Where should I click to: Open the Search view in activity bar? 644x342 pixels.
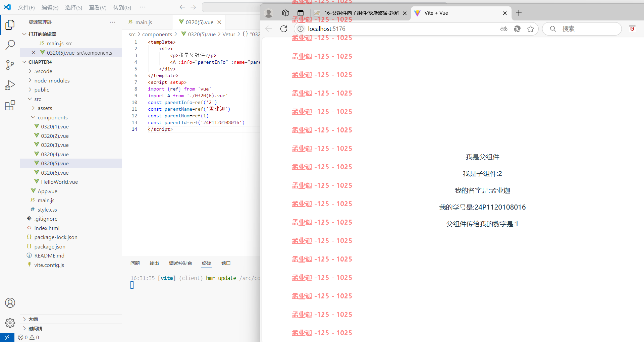[x=10, y=45]
